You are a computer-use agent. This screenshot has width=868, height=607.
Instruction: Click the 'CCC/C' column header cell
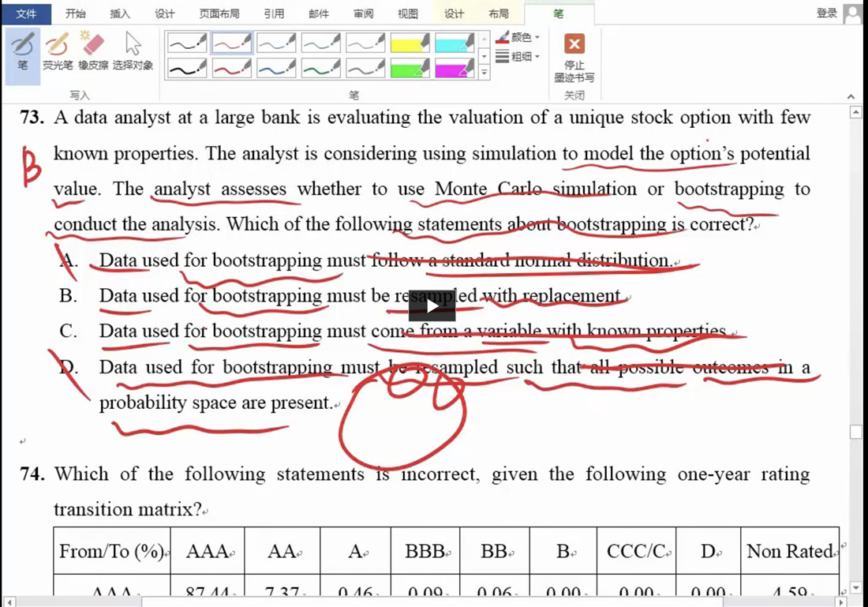pyautogui.click(x=637, y=551)
